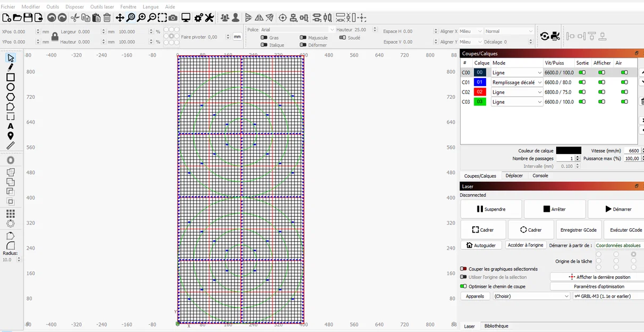Select the blue 01 layer swatch
This screenshot has width=644, height=332.
point(480,82)
